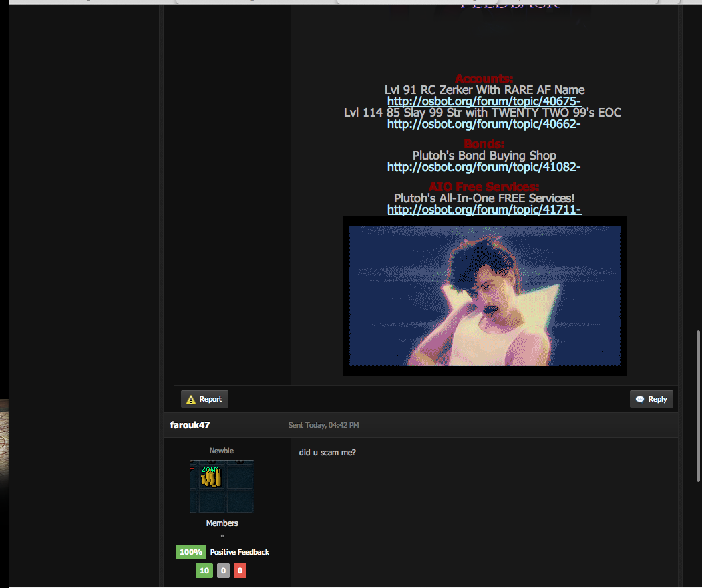Open the osbot topic 41082 bond shop link

click(x=484, y=167)
